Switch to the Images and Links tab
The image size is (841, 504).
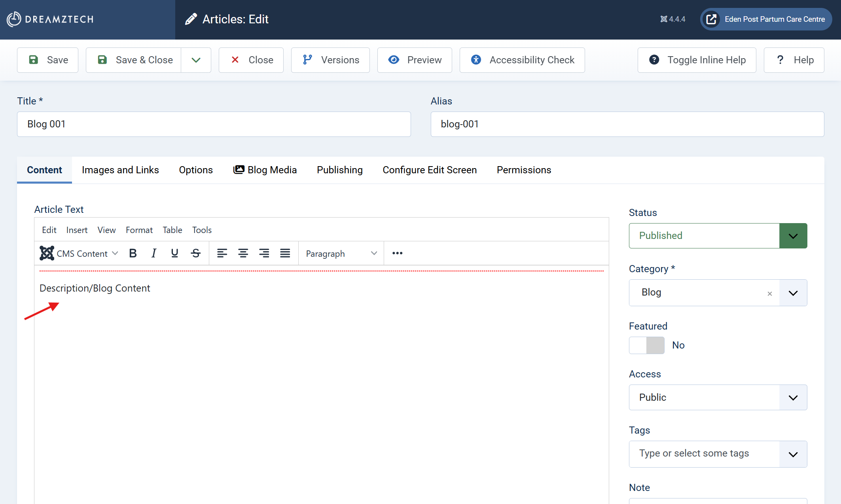[x=120, y=170]
